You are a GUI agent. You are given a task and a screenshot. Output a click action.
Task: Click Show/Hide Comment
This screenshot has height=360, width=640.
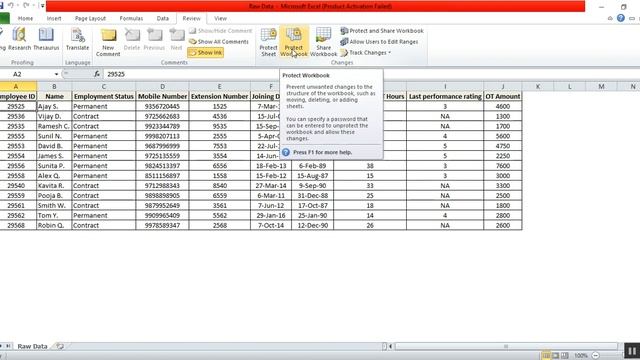pos(220,31)
